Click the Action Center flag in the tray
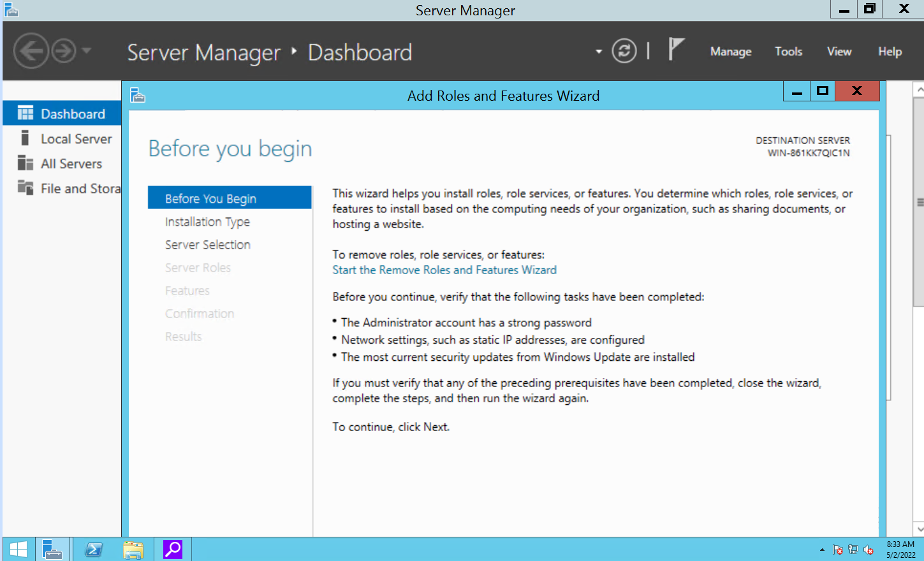The image size is (924, 561). point(838,550)
